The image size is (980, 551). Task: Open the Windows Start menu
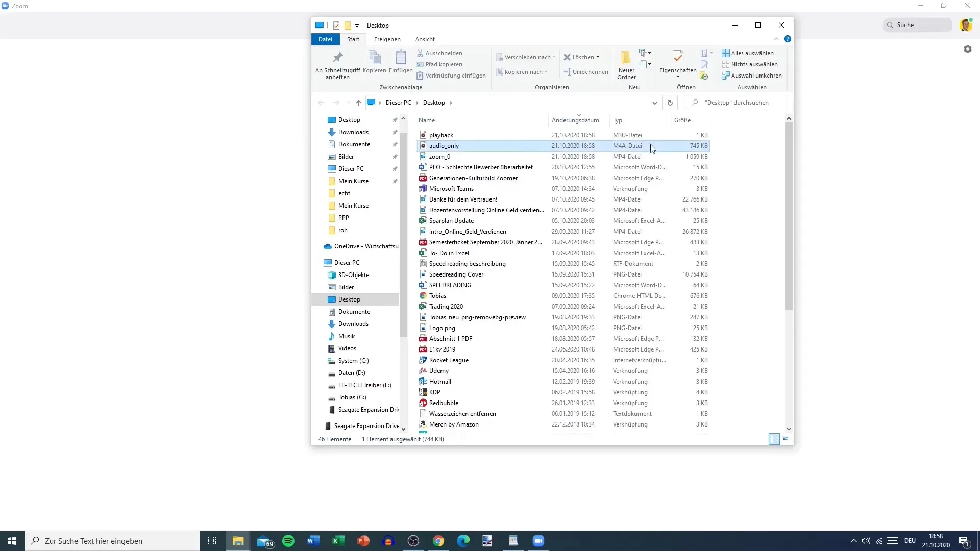(12, 541)
